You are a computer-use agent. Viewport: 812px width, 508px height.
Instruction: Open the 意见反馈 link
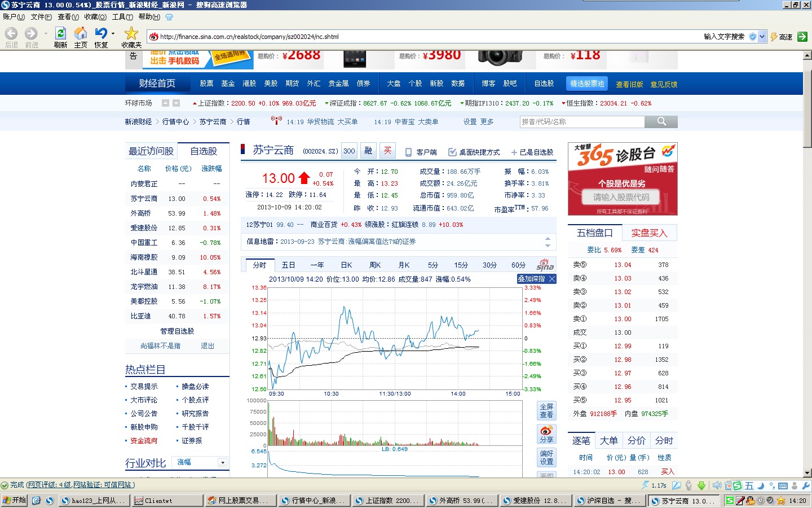pyautogui.click(x=664, y=85)
